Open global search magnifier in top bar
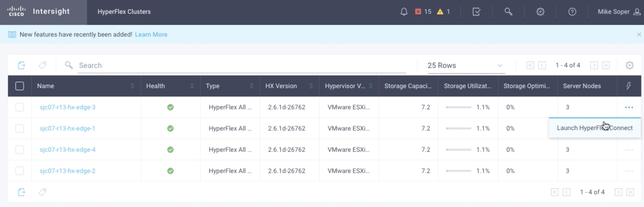The image size is (644, 207). click(508, 12)
